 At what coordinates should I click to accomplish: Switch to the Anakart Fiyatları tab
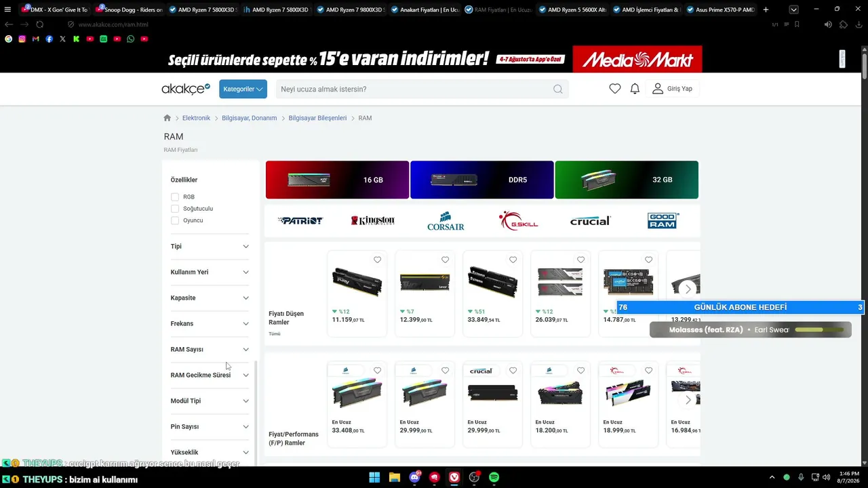(x=424, y=9)
